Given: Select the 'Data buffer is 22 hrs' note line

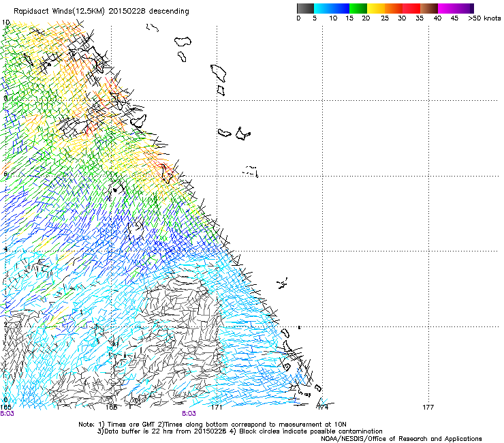Looking at the screenshot, I should pos(240,431).
